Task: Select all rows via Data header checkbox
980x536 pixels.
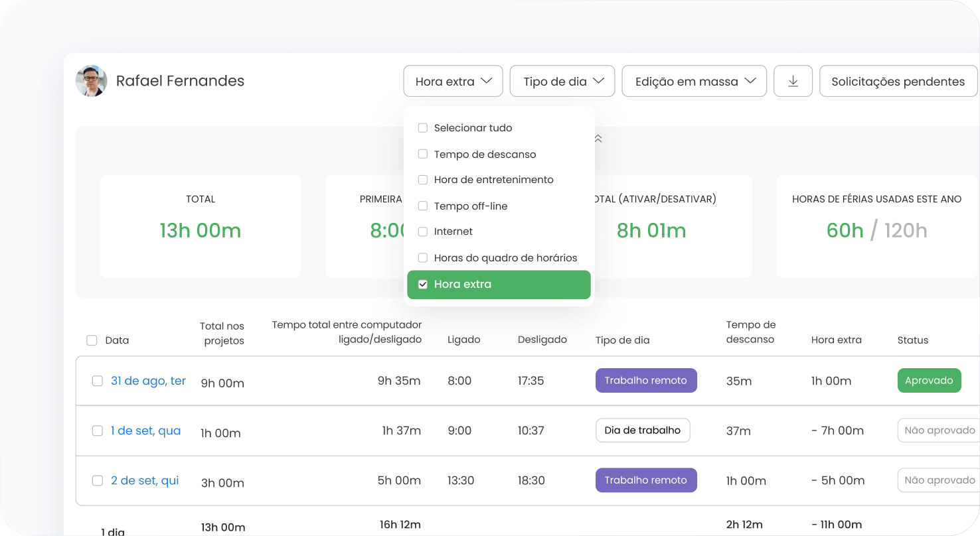Action: pyautogui.click(x=92, y=340)
